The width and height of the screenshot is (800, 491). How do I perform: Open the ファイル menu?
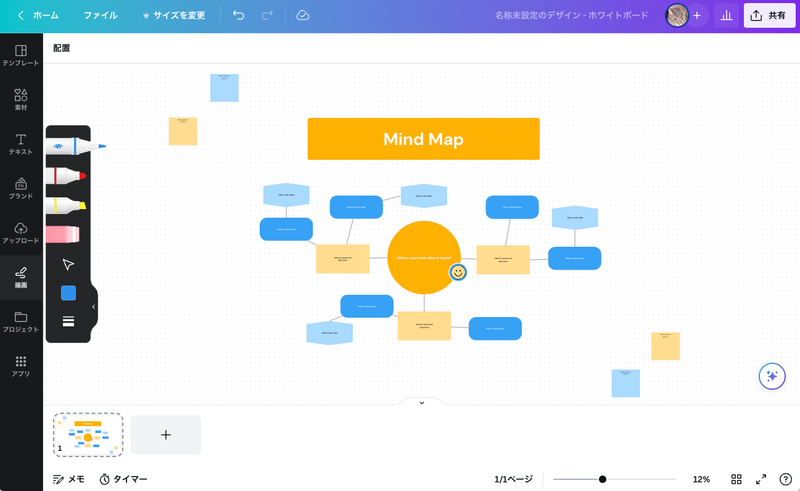tap(100, 15)
